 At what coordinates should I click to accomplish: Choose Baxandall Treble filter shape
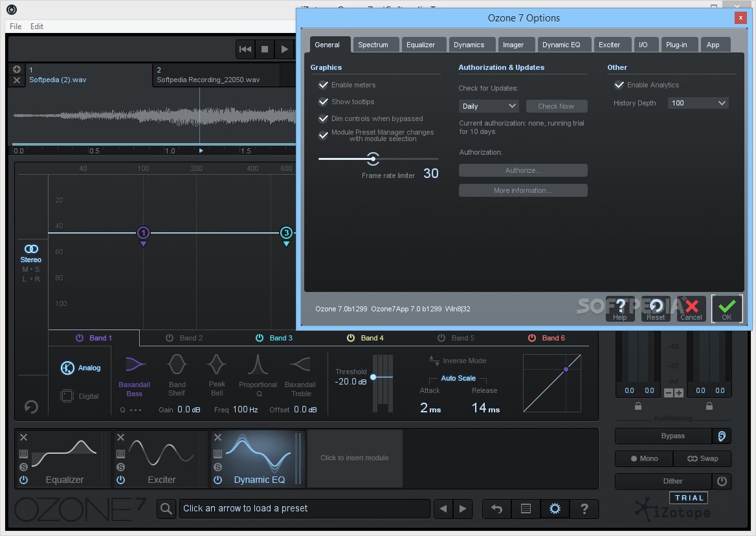pyautogui.click(x=300, y=376)
